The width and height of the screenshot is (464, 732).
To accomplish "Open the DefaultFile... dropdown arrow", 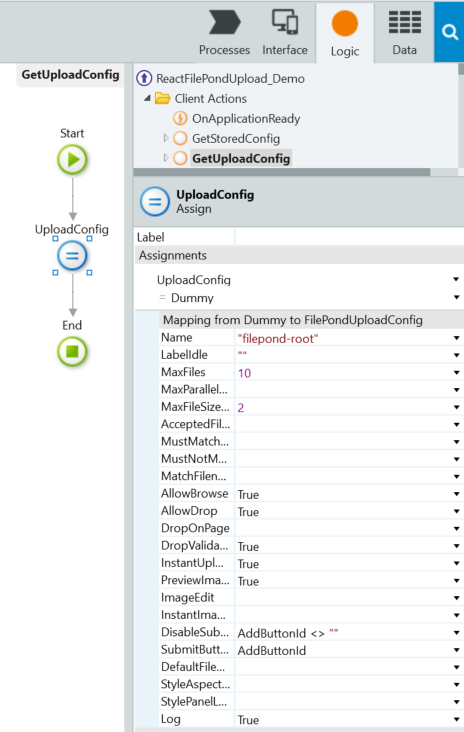I will [x=456, y=667].
